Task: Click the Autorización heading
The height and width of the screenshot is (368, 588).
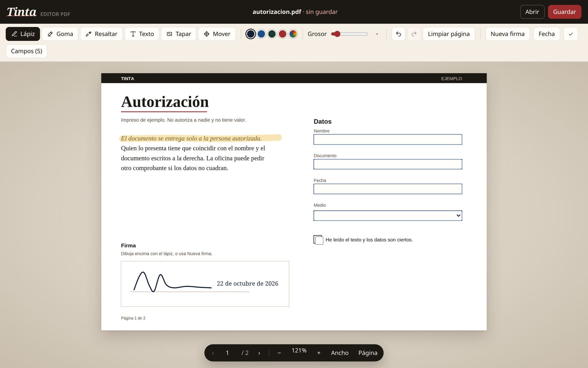Action: pos(165,102)
